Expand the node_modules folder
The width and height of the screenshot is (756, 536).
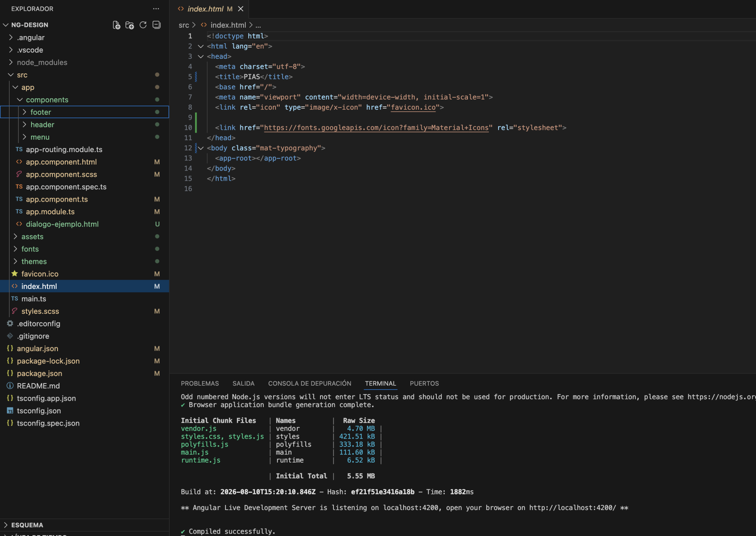(11, 62)
